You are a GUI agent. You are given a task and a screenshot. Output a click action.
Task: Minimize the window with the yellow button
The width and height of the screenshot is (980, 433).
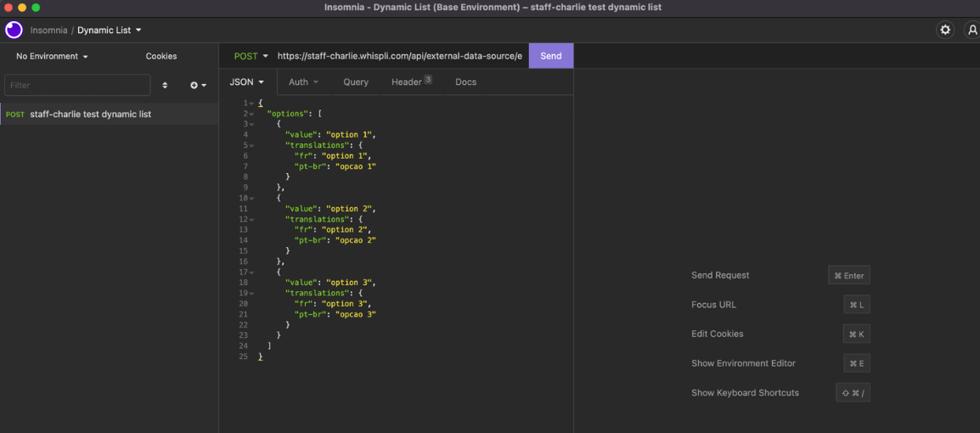click(x=22, y=8)
